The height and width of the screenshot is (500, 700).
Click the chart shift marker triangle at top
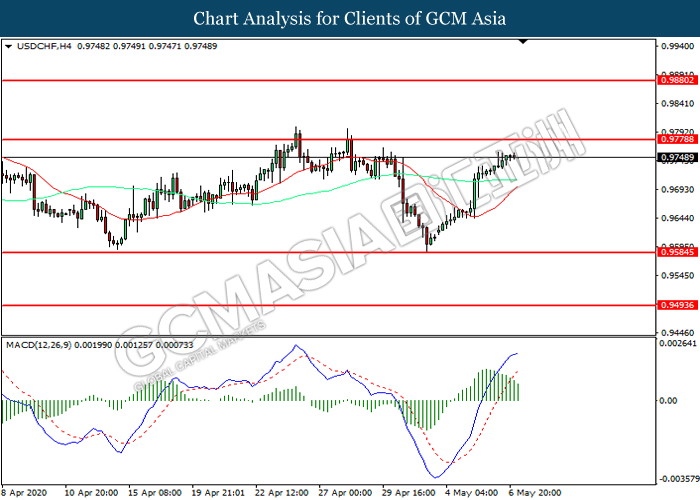click(523, 42)
